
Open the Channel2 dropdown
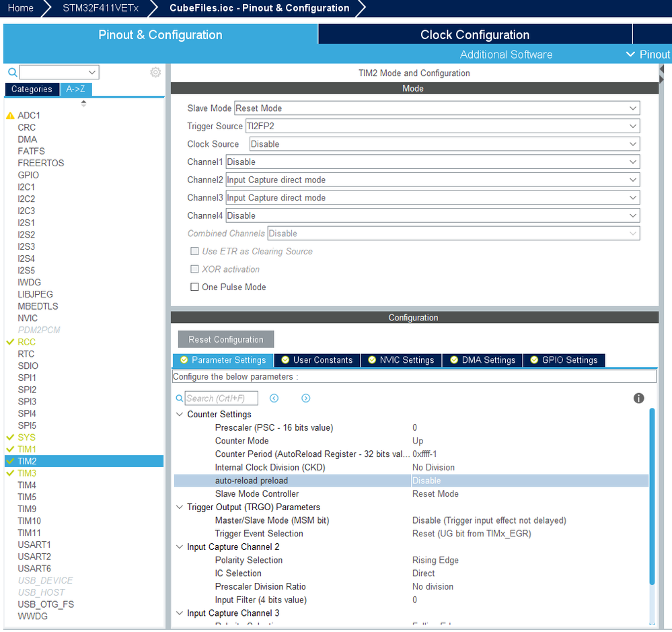[433, 180]
